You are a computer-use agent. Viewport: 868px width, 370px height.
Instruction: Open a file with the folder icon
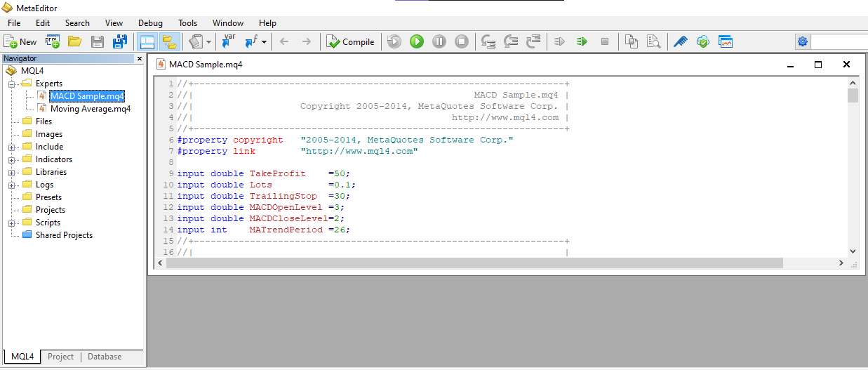tap(75, 41)
